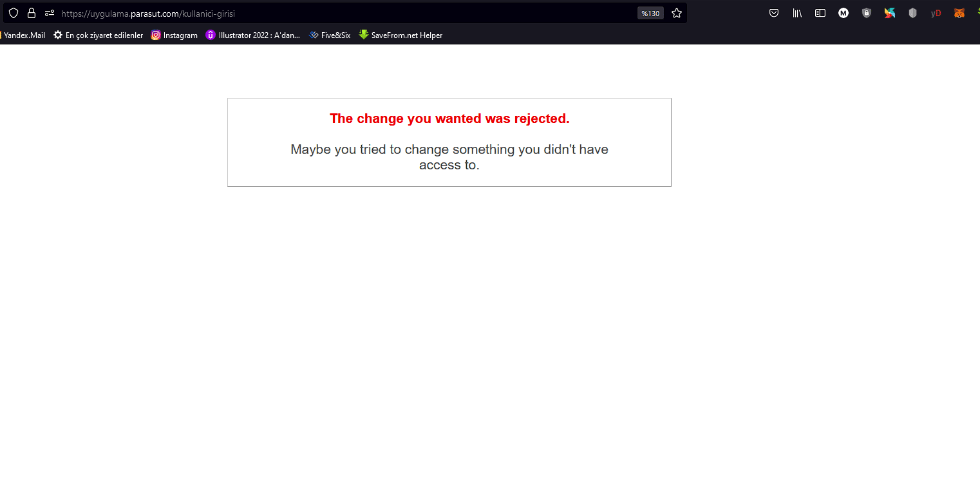Open the yD extension icon
The width and height of the screenshot is (980, 492).
pyautogui.click(x=936, y=13)
